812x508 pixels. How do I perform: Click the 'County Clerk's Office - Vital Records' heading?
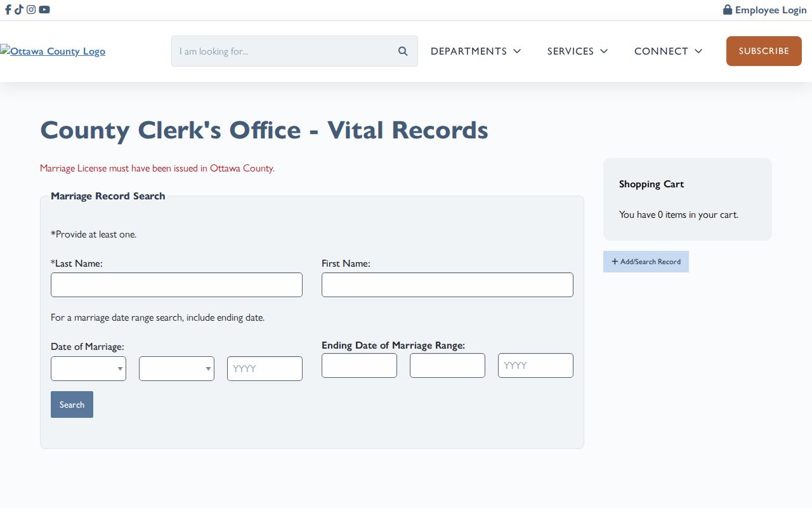click(x=264, y=130)
